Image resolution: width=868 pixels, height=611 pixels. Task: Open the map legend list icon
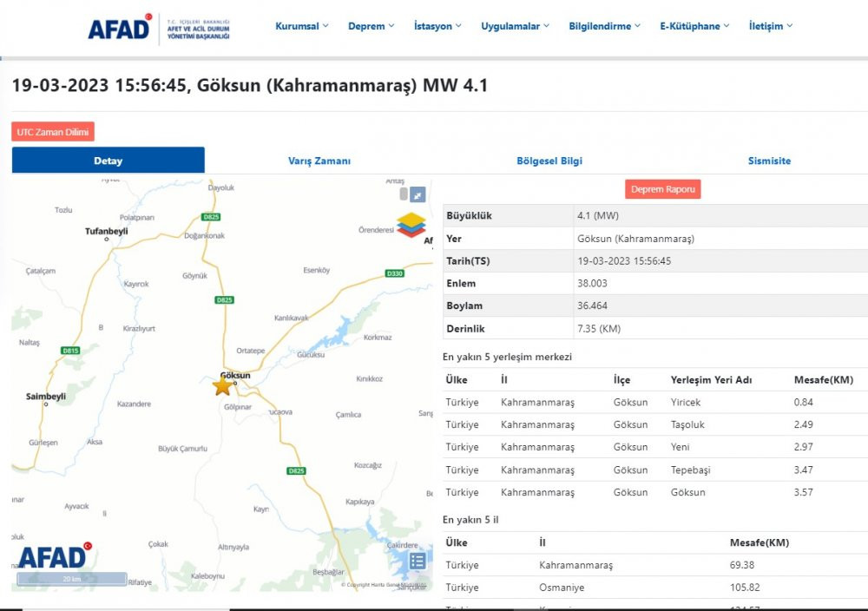click(418, 561)
